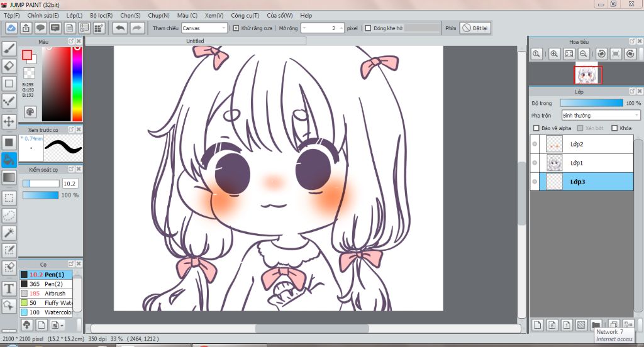The image size is (644, 347).
Task: Select the Select Eraser tool
Action: pyautogui.click(x=9, y=267)
